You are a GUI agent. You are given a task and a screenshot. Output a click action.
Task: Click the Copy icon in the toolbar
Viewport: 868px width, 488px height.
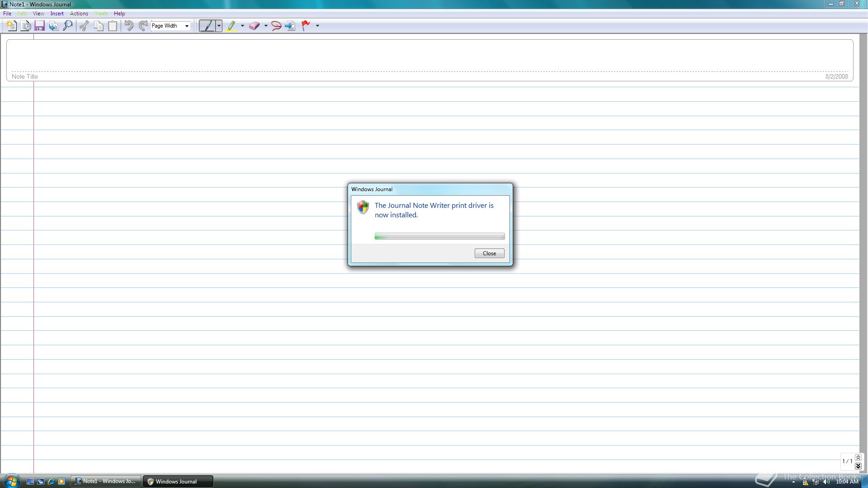tap(99, 26)
